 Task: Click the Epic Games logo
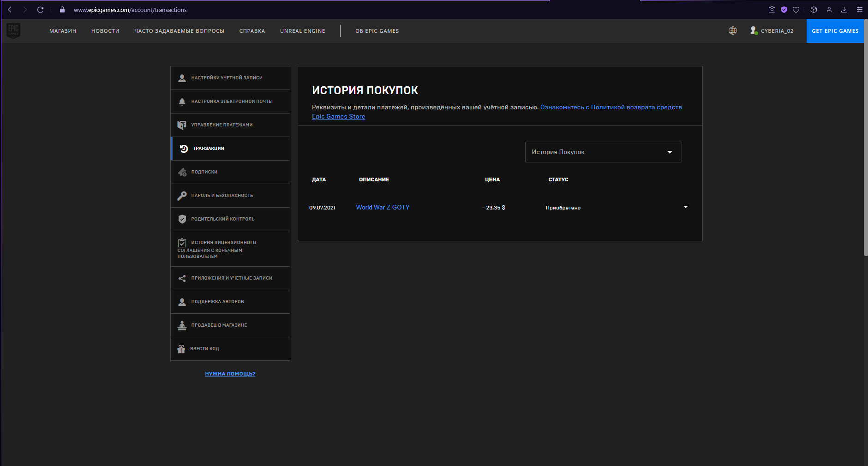coord(13,31)
